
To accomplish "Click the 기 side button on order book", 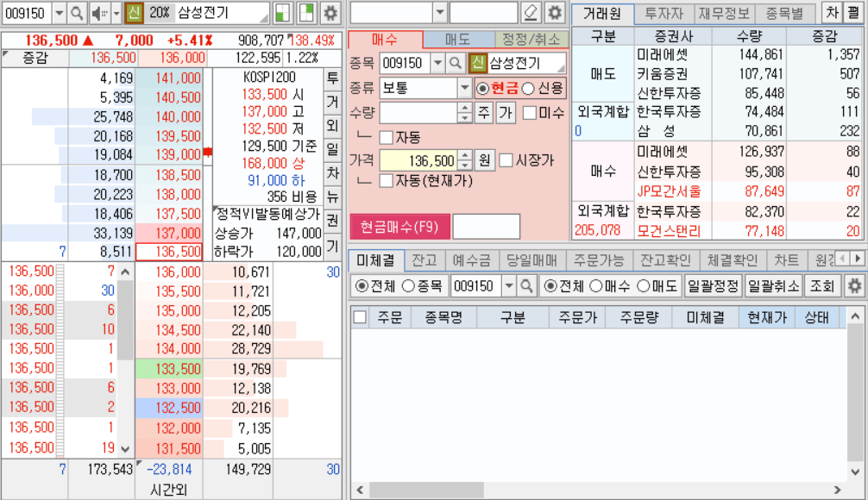I will [x=332, y=245].
